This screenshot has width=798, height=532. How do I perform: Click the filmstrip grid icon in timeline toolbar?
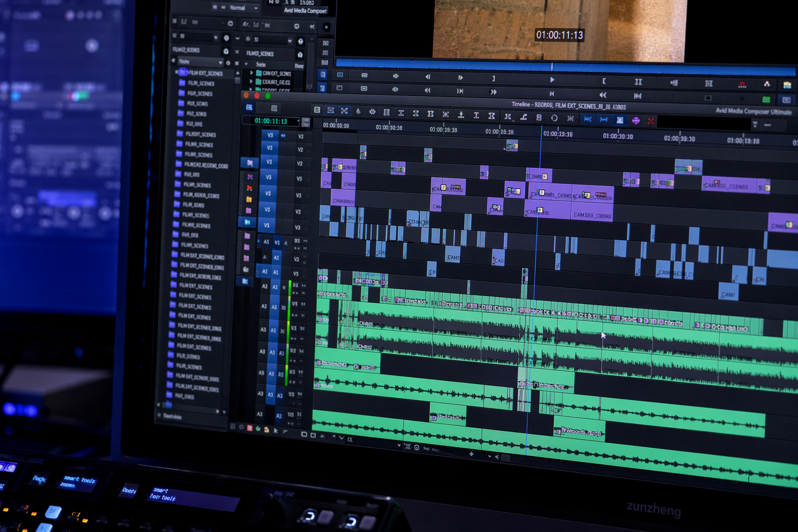[387, 112]
